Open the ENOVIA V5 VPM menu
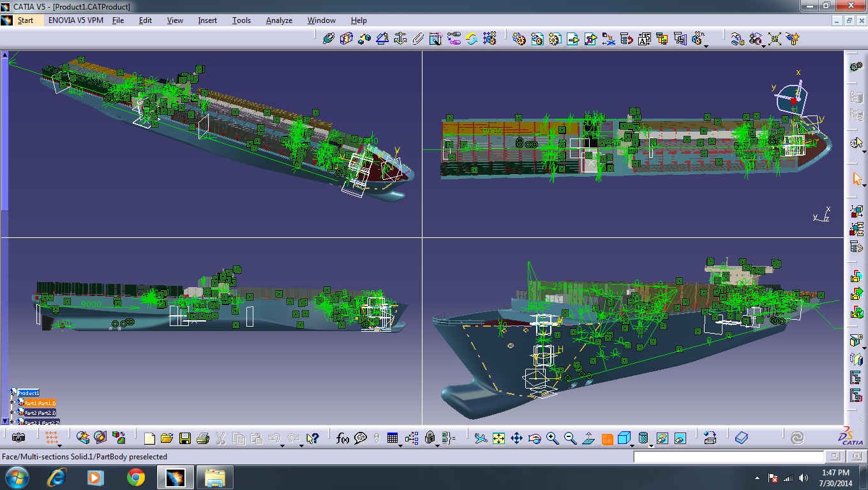This screenshot has height=490, width=868. [x=76, y=20]
